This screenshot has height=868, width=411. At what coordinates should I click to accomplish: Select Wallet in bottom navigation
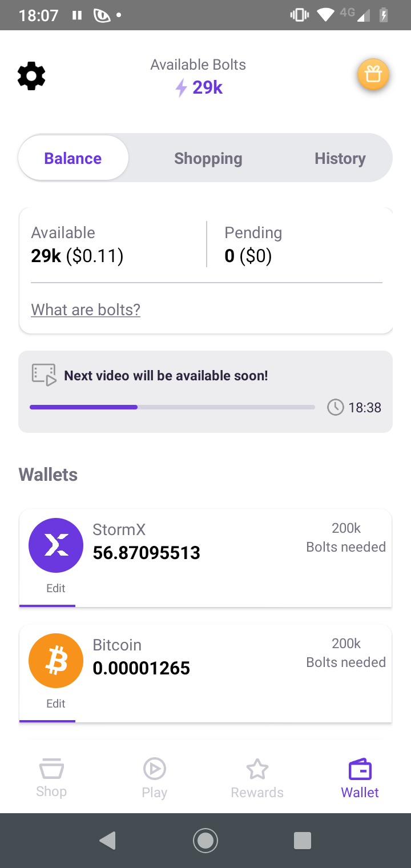[360, 778]
